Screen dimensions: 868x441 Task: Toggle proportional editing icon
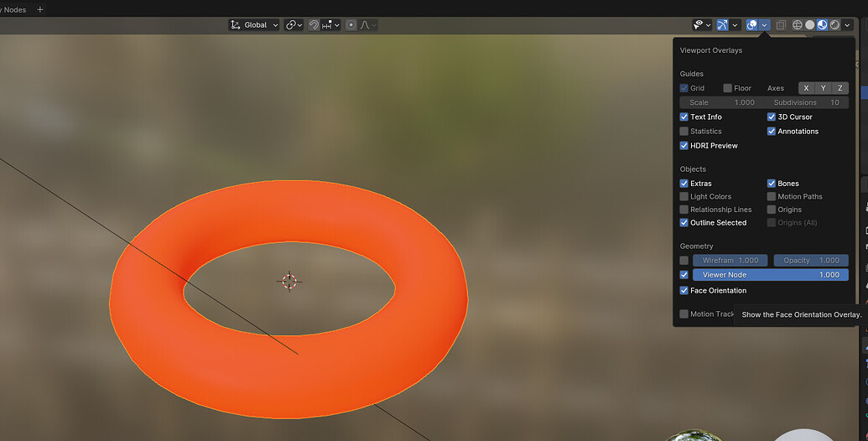click(351, 25)
